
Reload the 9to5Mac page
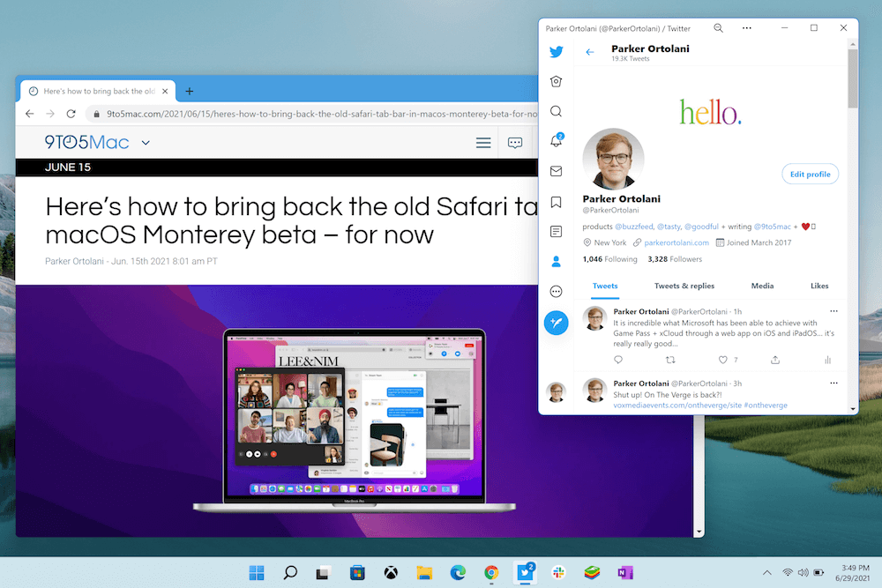[71, 114]
